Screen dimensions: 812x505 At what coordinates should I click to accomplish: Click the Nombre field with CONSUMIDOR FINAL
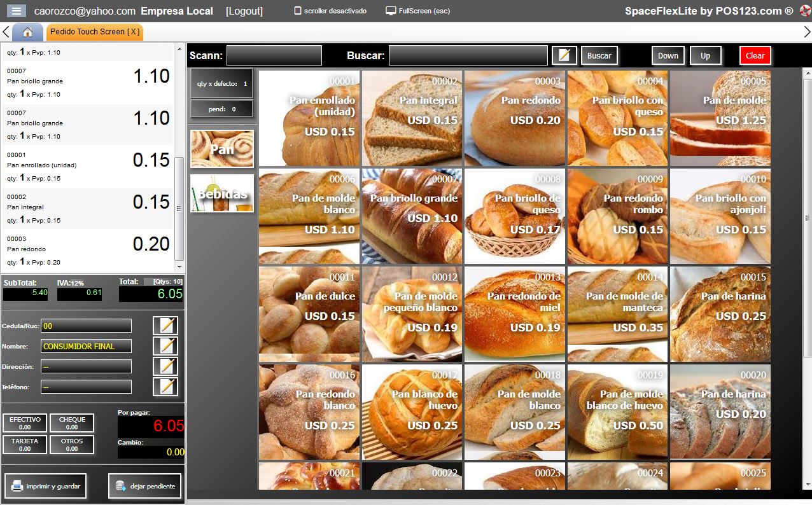[x=86, y=346]
